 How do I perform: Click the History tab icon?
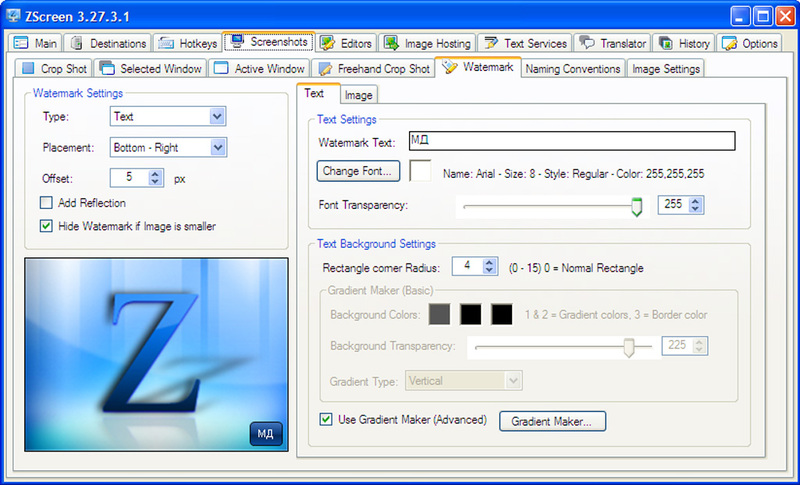point(666,43)
